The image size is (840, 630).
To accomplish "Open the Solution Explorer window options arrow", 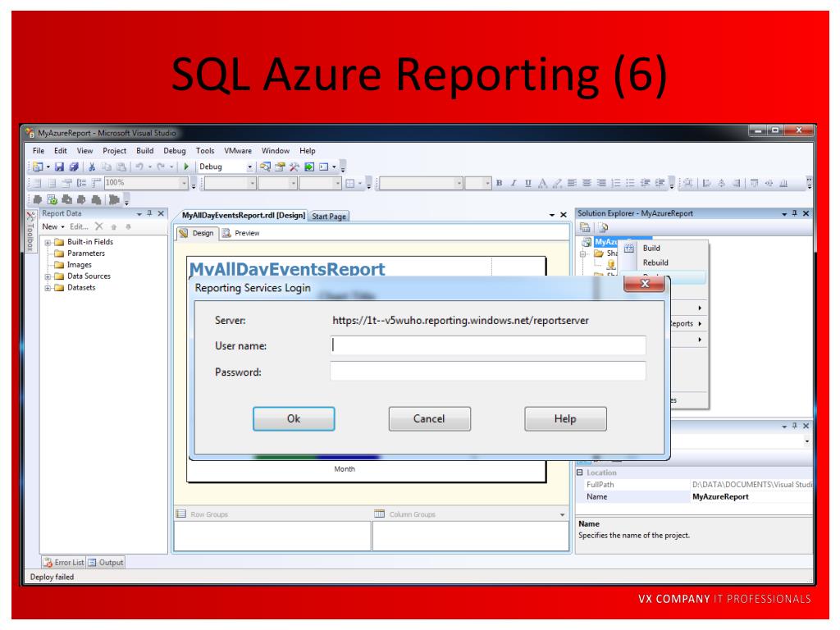I will [784, 214].
